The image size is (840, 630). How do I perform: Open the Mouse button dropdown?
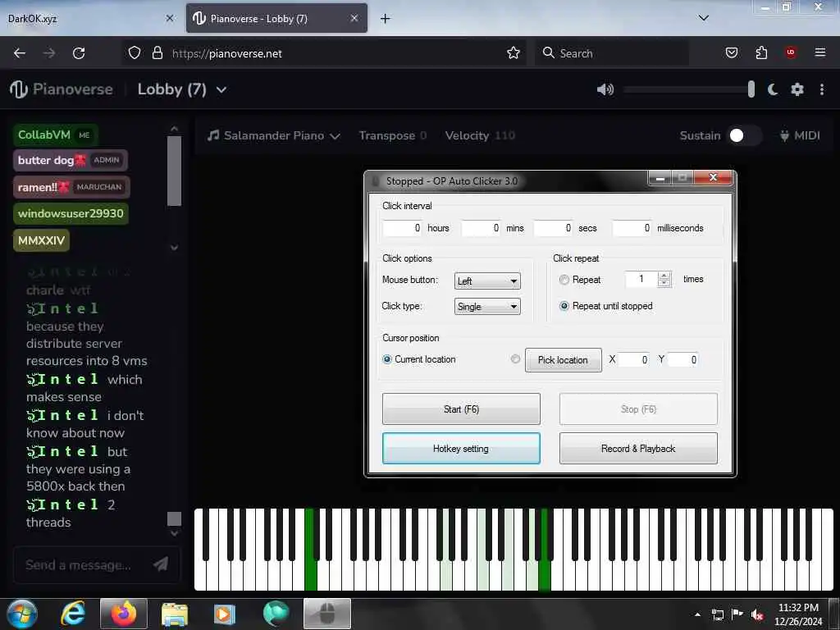click(487, 281)
